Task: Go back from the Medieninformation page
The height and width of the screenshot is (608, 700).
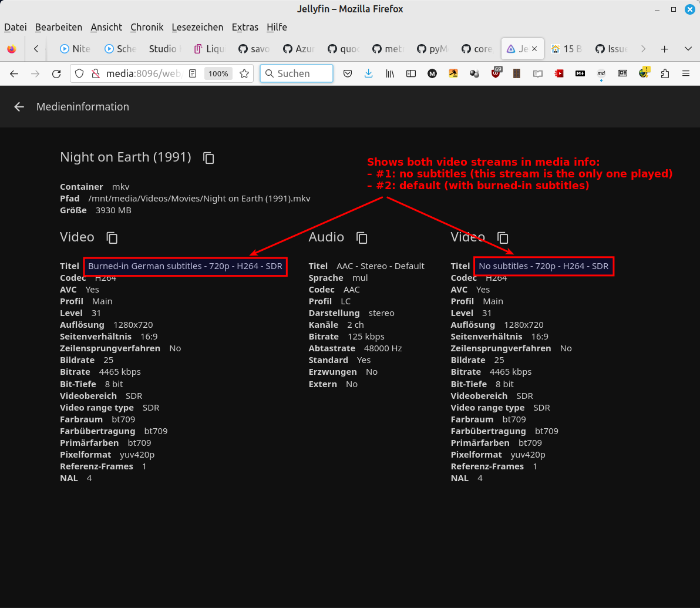Action: point(19,106)
